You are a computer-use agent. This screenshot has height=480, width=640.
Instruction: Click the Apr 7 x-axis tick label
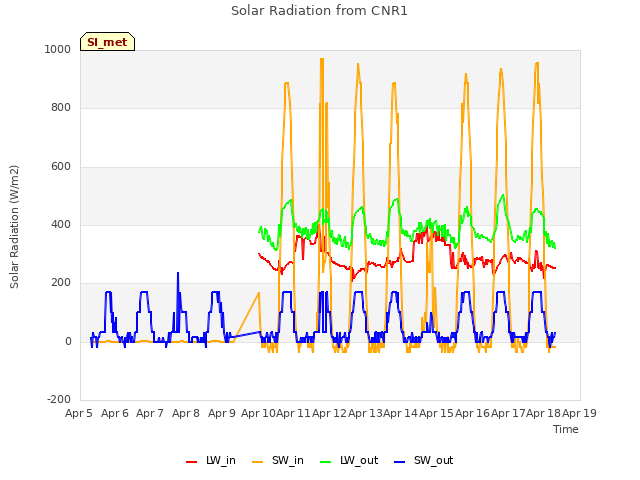click(x=150, y=413)
